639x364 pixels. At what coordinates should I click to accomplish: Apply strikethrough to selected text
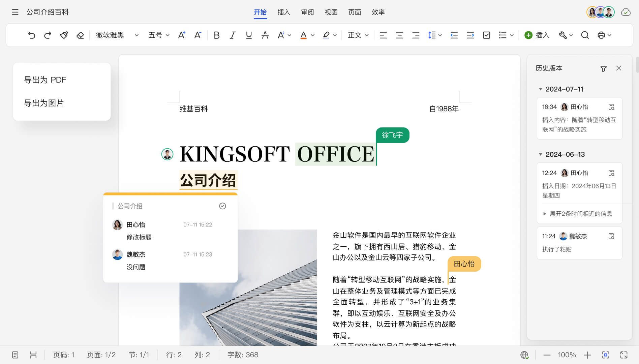pos(266,35)
